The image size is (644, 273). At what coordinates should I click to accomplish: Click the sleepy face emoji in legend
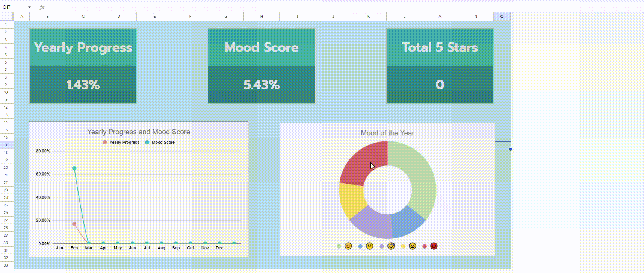[391, 246]
